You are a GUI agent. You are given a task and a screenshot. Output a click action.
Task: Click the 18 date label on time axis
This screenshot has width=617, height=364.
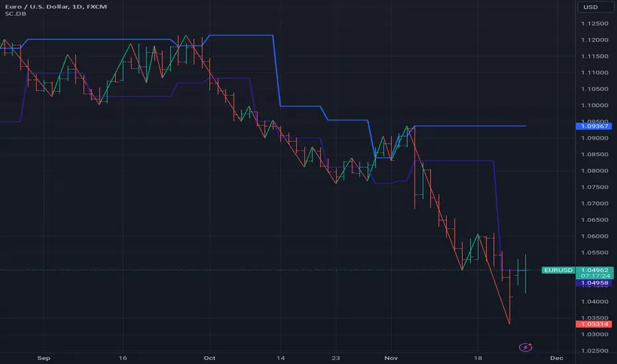pos(478,358)
